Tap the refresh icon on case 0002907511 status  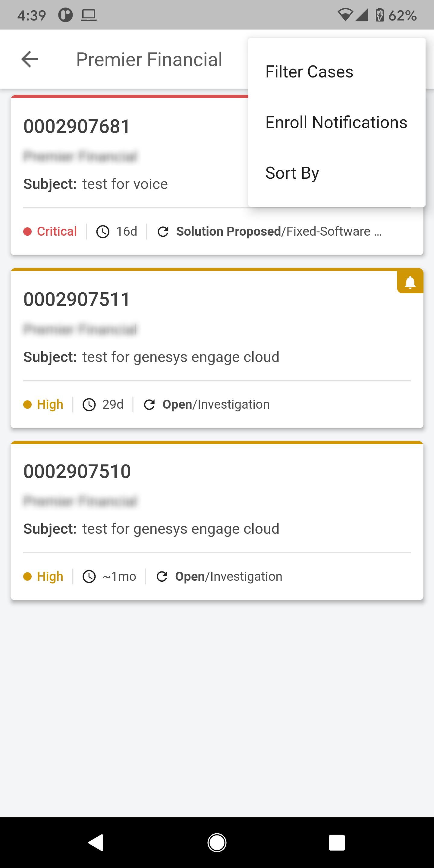click(x=149, y=405)
